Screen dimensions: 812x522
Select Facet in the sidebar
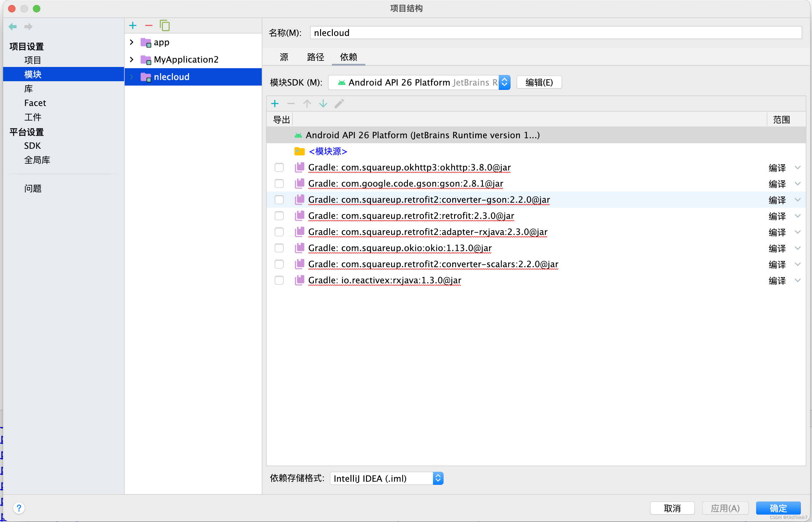click(x=35, y=103)
